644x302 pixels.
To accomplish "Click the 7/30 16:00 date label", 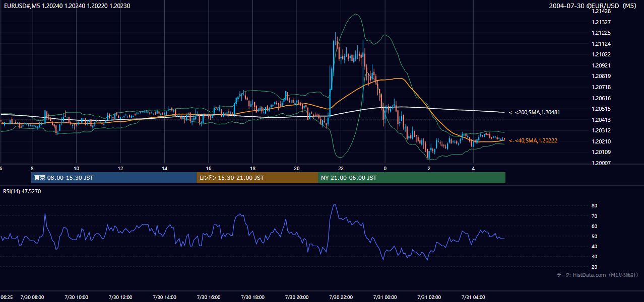I will click(209, 297).
